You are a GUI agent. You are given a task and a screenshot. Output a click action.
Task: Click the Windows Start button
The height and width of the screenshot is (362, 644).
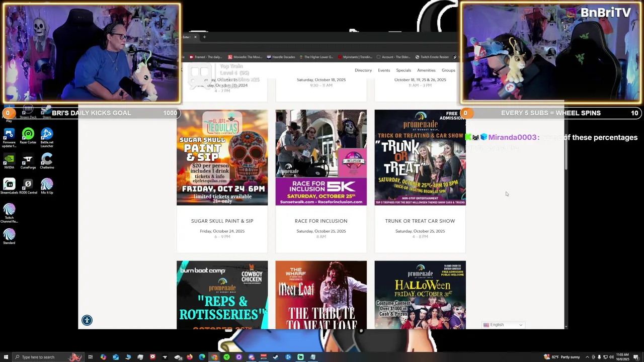click(x=5, y=357)
